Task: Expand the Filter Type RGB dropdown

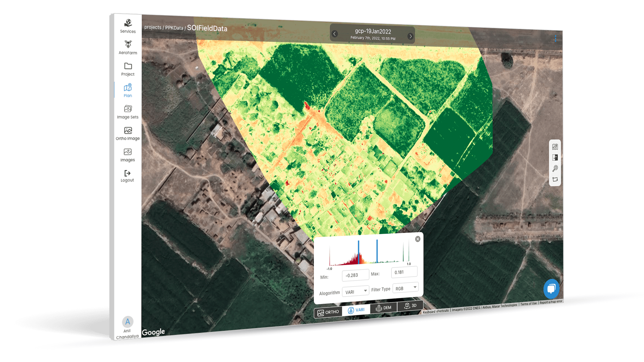Action: click(x=406, y=288)
